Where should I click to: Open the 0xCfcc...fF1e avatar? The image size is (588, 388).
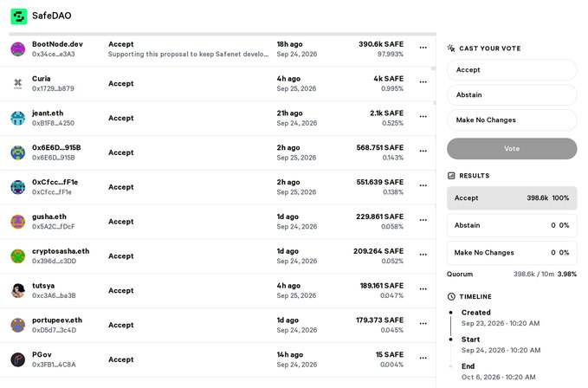click(x=17, y=187)
